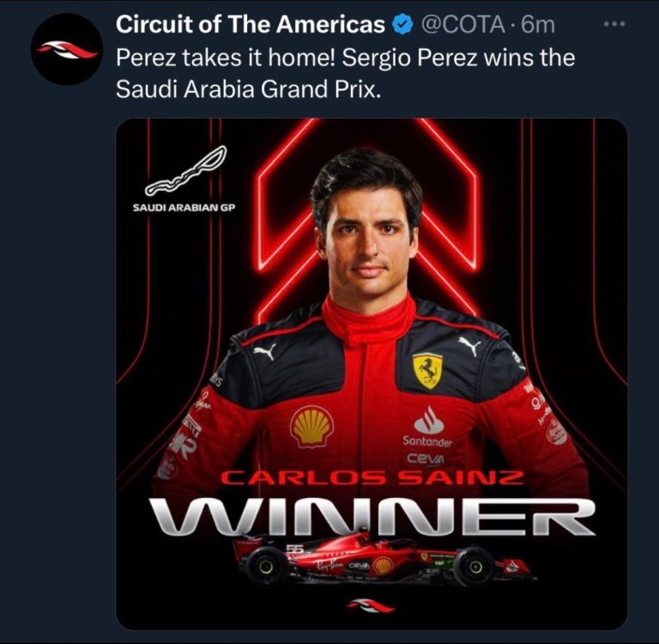Click the yellow Shell logo
The image size is (659, 644).
pyautogui.click(x=311, y=427)
